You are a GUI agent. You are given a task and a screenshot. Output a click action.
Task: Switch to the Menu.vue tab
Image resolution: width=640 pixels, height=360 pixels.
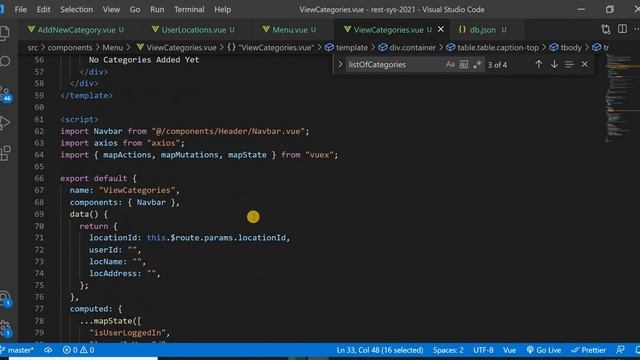(x=289, y=29)
